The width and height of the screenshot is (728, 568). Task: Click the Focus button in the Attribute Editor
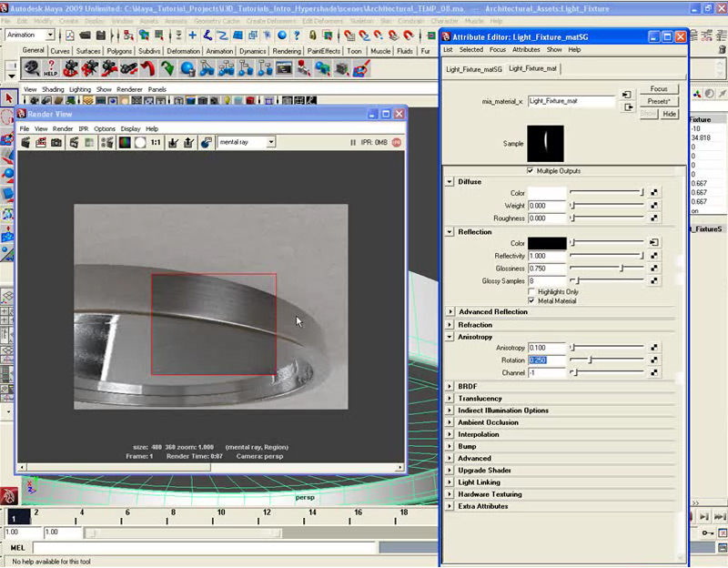660,88
